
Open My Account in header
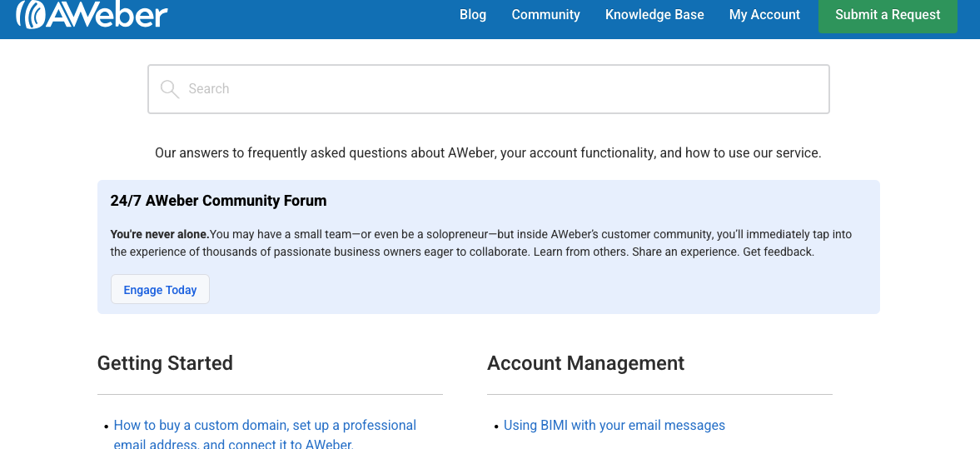(764, 14)
